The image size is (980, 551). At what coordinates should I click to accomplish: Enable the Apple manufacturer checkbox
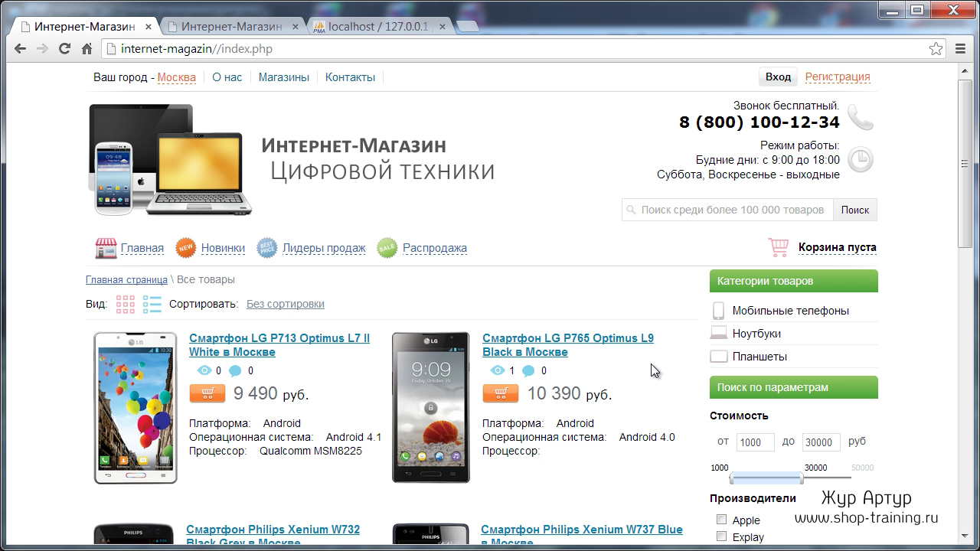click(x=721, y=520)
